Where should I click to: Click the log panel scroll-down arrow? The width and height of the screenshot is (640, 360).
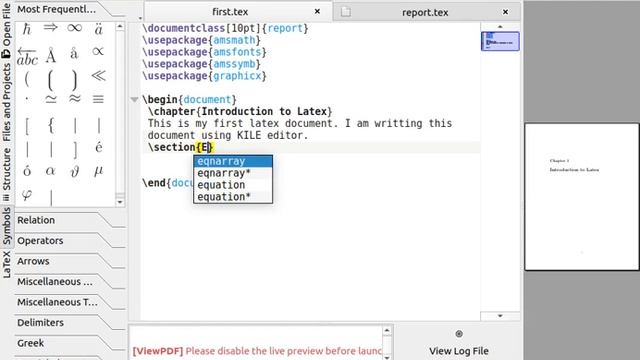point(387,357)
